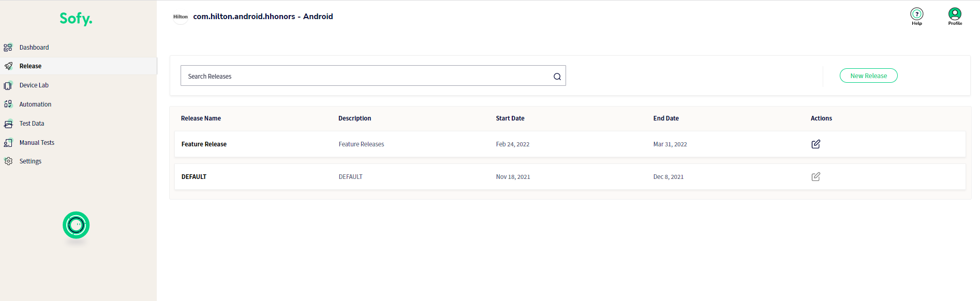Click the Sofy logo
The image size is (980, 301).
76,19
